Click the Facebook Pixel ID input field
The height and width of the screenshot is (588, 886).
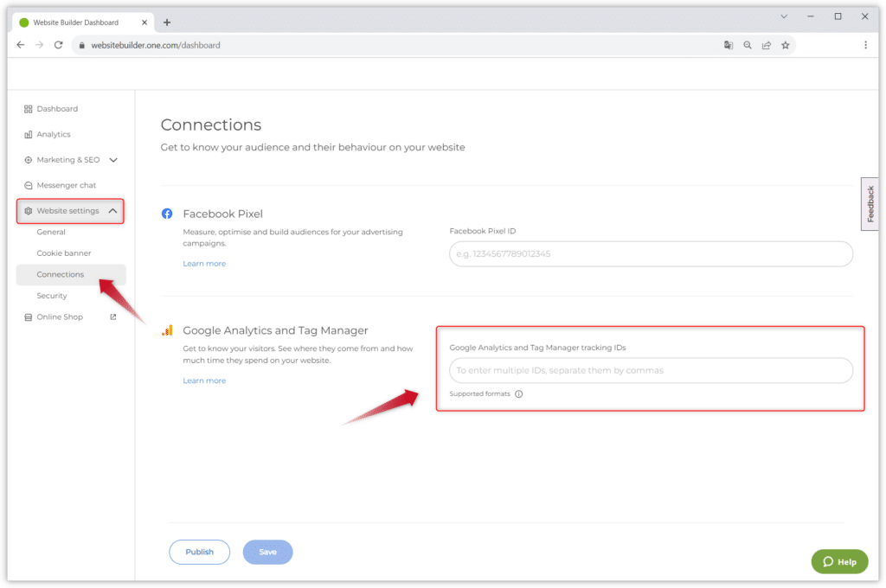click(651, 254)
